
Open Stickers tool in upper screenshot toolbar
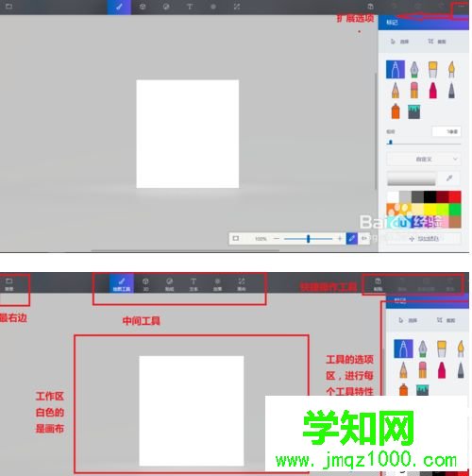166,7
